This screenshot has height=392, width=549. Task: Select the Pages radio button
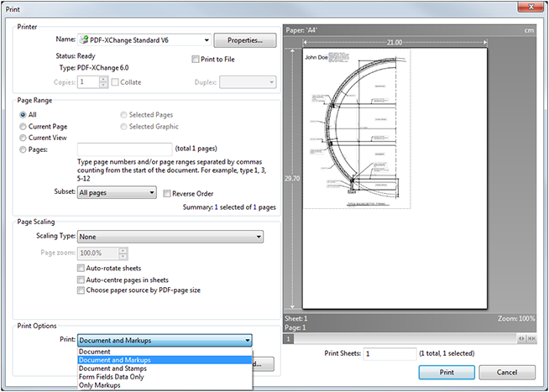(x=24, y=149)
